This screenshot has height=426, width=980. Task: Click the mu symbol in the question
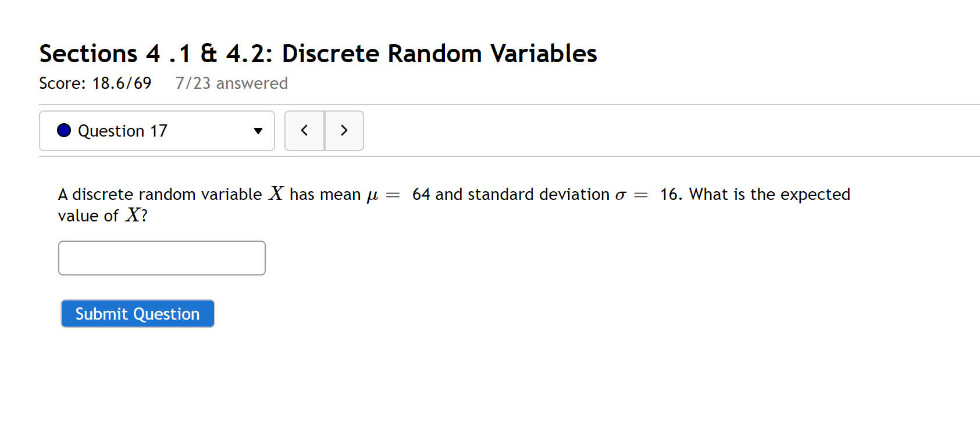372,195
